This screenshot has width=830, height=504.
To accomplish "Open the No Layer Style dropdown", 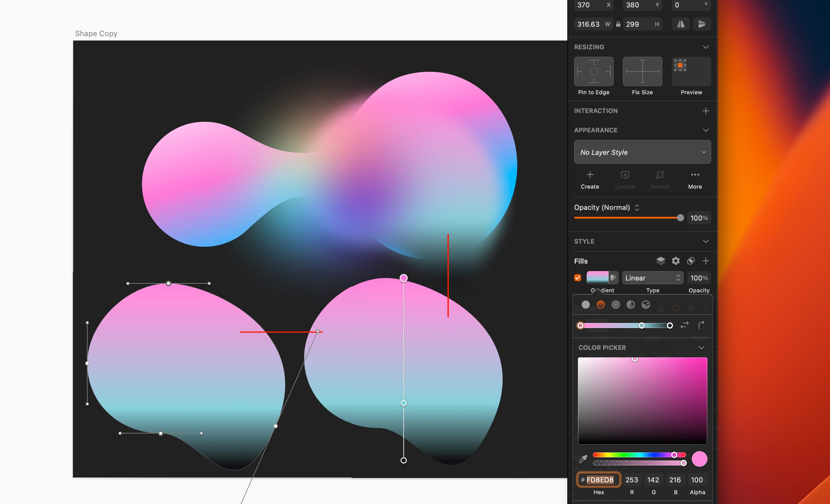I will pyautogui.click(x=642, y=152).
